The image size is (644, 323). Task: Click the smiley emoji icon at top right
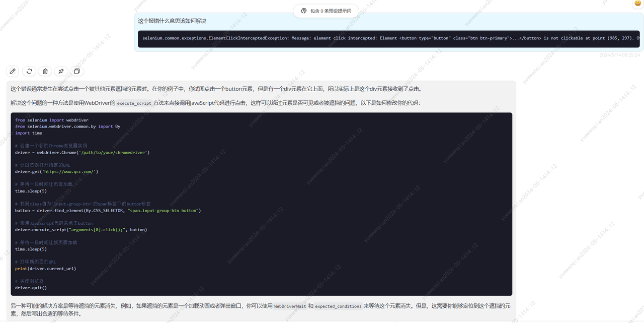[637, 4]
